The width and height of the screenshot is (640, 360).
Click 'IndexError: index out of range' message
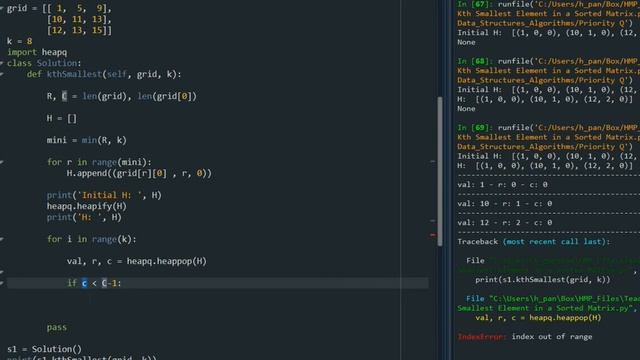pos(524,337)
